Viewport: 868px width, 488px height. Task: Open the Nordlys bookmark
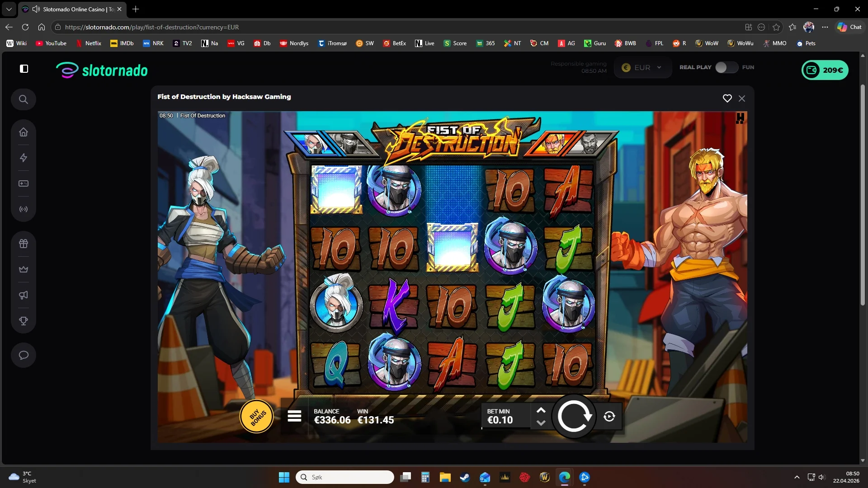(294, 43)
